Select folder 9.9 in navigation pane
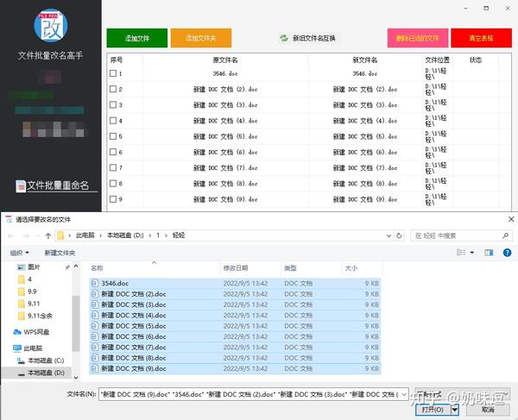This screenshot has height=420, width=518. tap(27, 291)
